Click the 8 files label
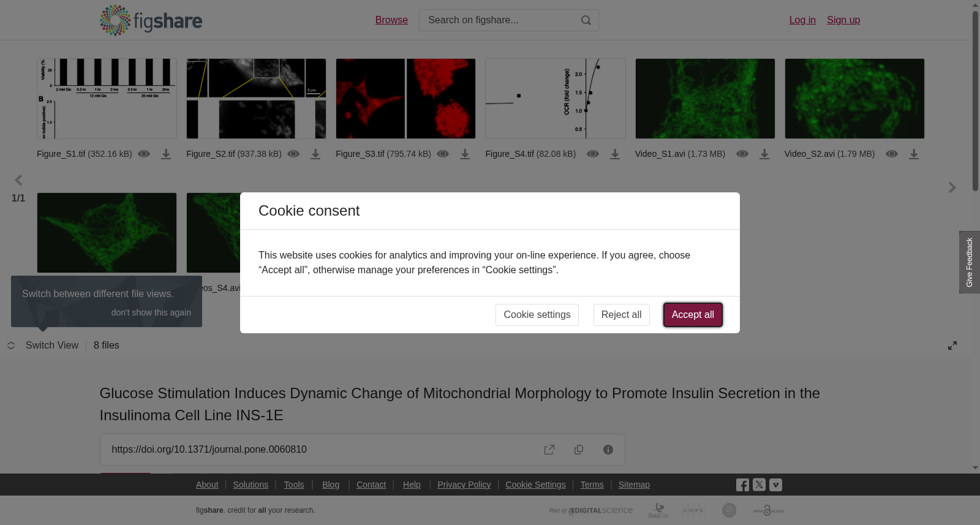 (107, 346)
